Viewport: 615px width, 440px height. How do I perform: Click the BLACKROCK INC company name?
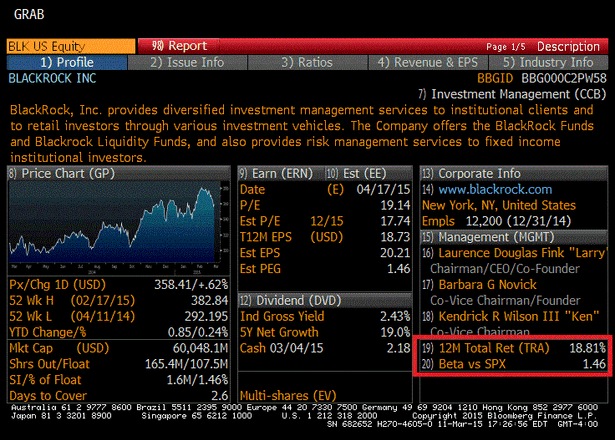(x=53, y=78)
